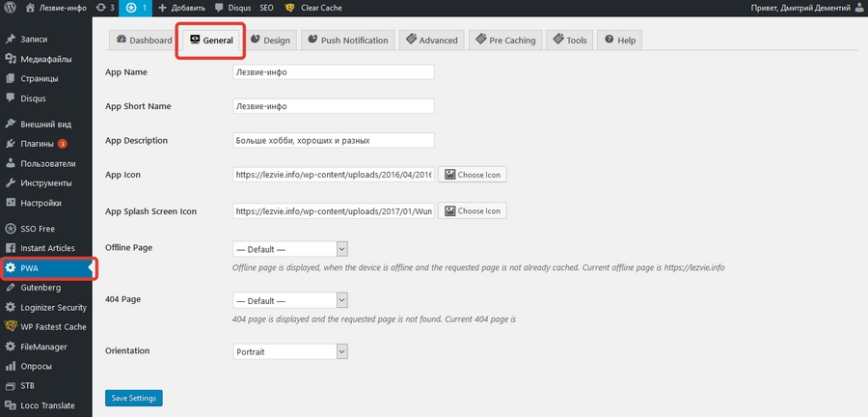Click the App Splash Screen Icon URL field
The image size is (868, 417).
pos(334,210)
